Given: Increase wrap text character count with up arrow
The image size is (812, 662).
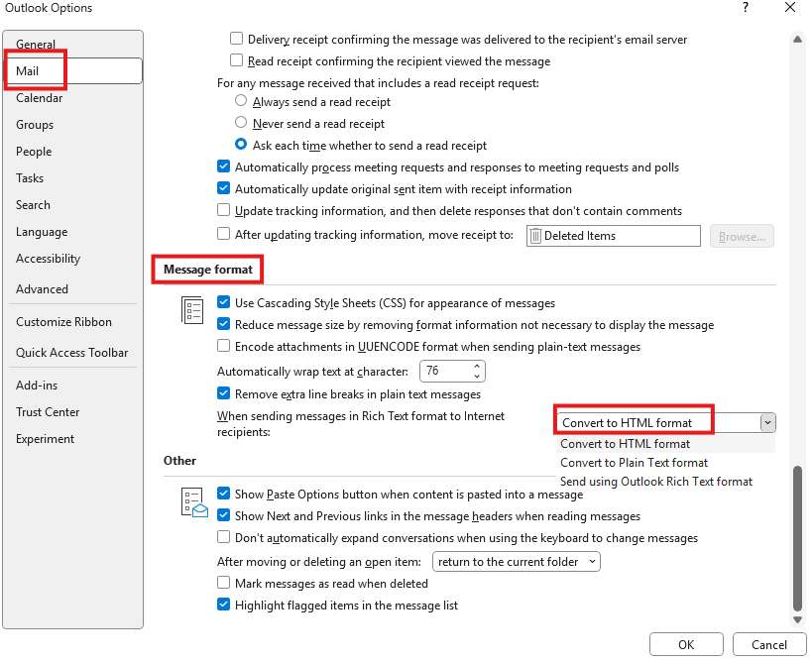Looking at the screenshot, I should pyautogui.click(x=477, y=367).
